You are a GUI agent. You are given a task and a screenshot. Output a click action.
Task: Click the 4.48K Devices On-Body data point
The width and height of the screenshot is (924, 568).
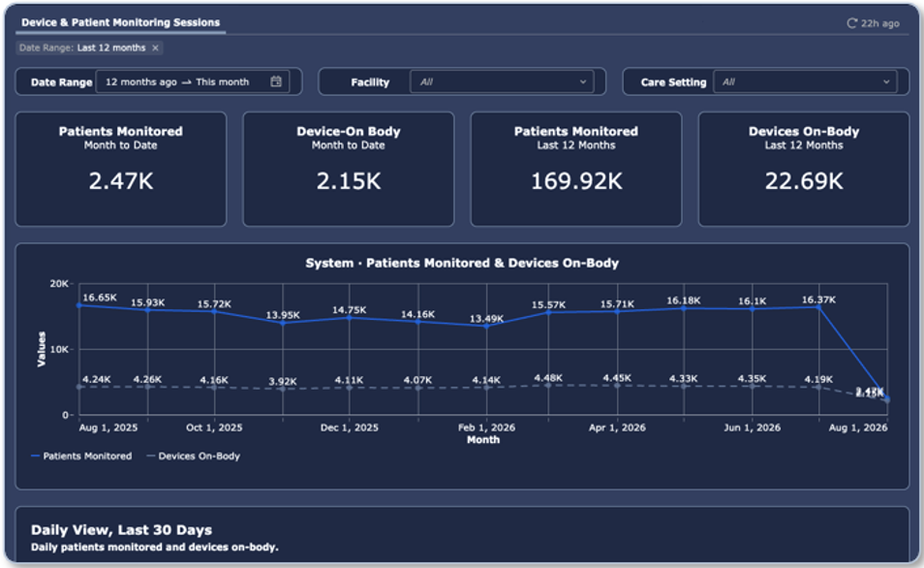[548, 385]
